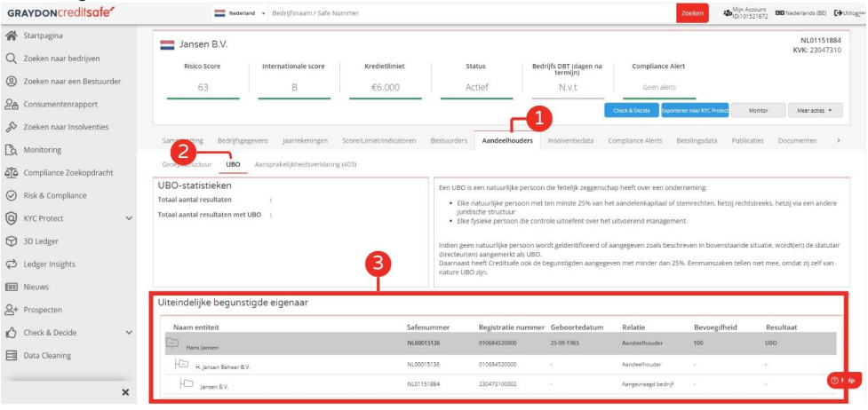Close the sidebar with the X icon
This screenshot has height=410, width=868.
(x=125, y=392)
